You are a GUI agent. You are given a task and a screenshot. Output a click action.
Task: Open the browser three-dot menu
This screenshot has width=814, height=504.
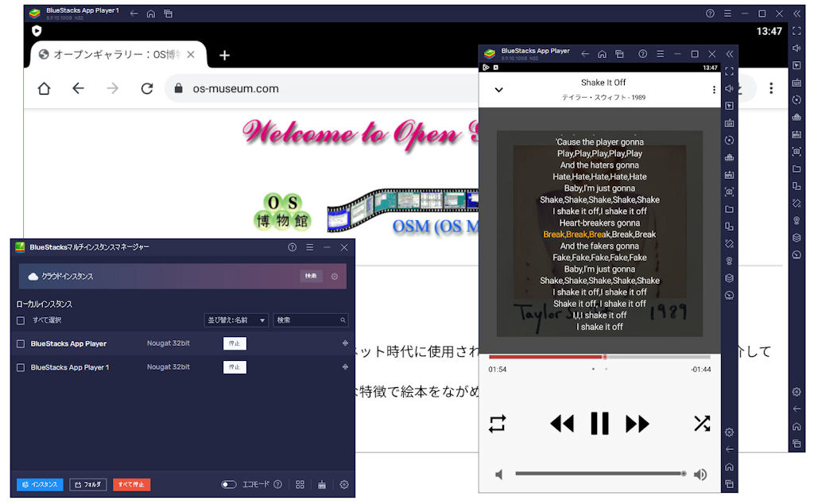coord(771,88)
